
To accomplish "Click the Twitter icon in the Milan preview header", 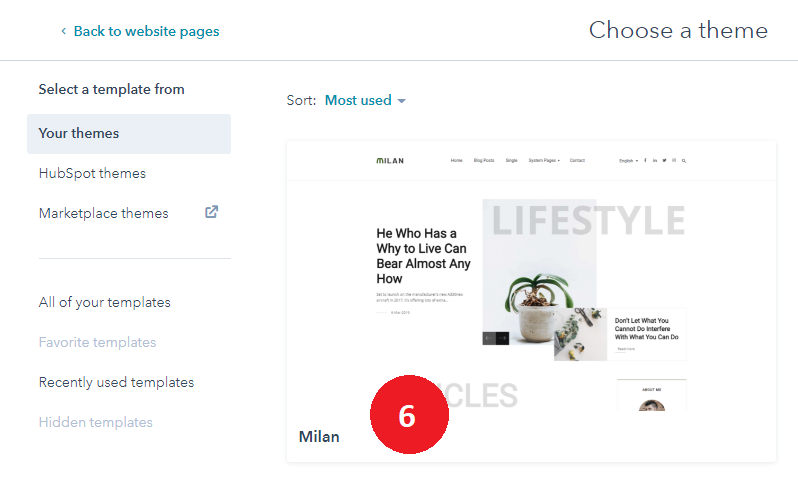I will (x=664, y=160).
